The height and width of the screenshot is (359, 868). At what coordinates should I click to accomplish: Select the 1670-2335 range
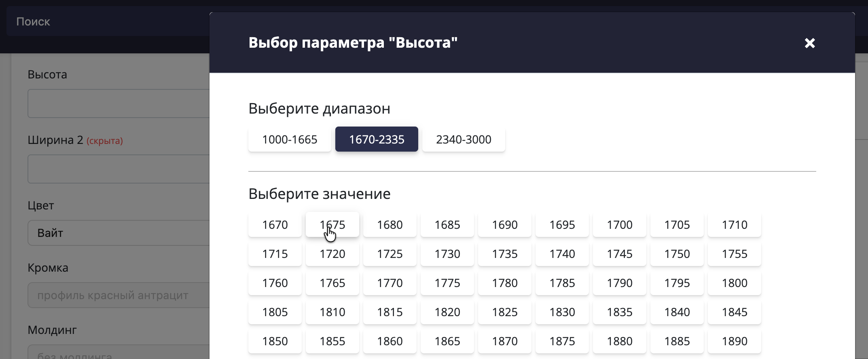tap(377, 139)
